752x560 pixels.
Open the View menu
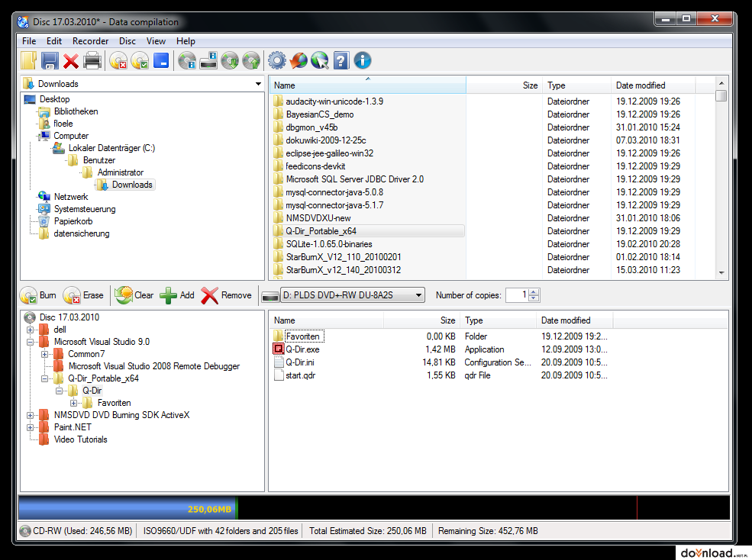click(x=156, y=41)
